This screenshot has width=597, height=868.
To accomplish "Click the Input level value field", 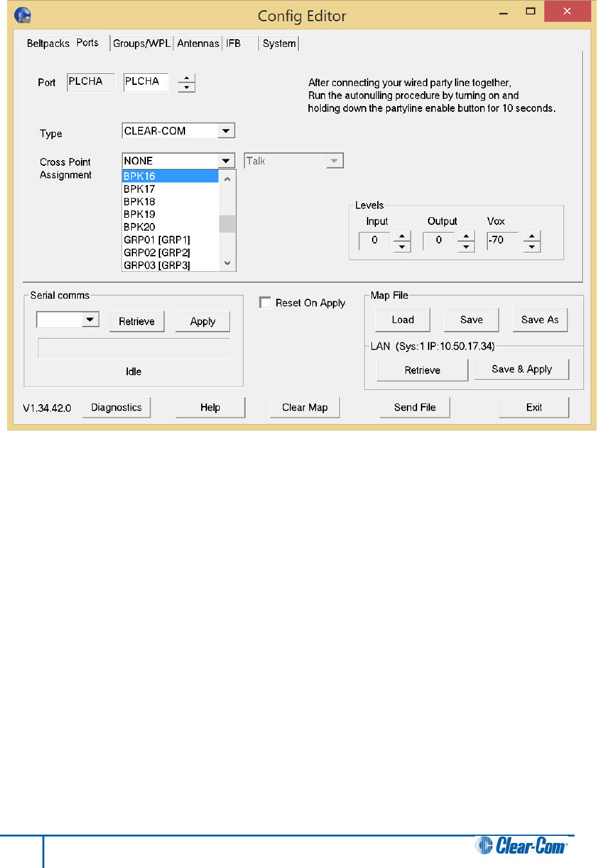I will coord(375,240).
